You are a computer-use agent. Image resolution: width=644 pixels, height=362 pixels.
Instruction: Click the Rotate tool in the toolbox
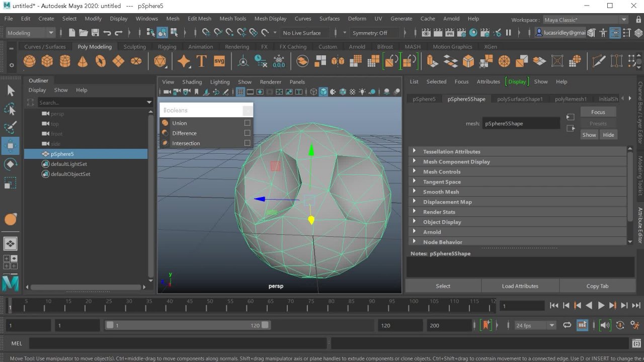click(x=10, y=164)
